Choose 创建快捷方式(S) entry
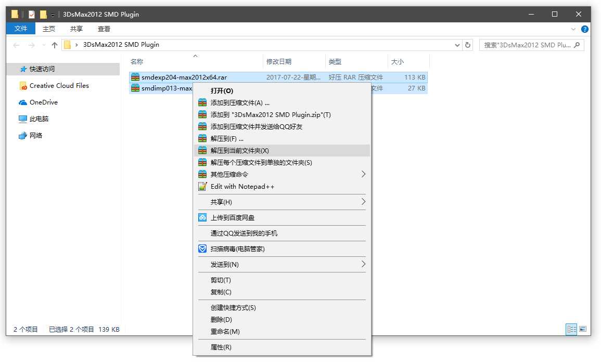 (282, 308)
